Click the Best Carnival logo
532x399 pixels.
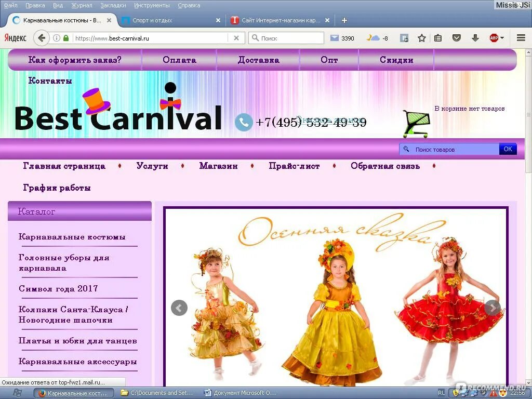pyautogui.click(x=118, y=107)
